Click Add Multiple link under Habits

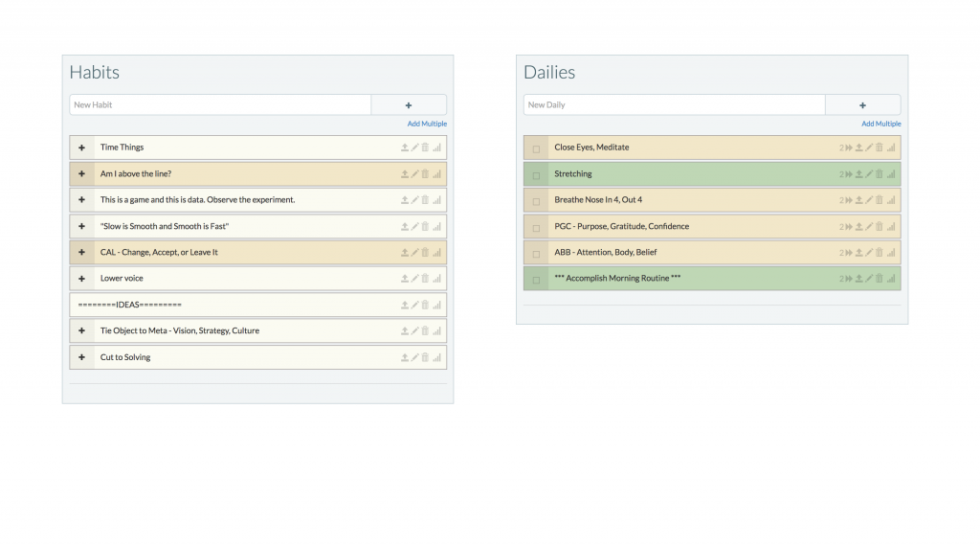pyautogui.click(x=427, y=124)
